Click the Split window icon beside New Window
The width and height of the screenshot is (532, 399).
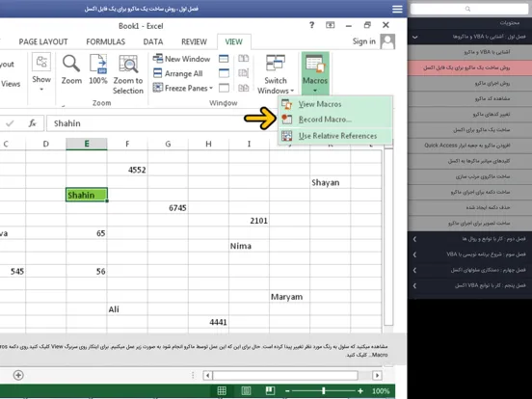click(x=224, y=59)
